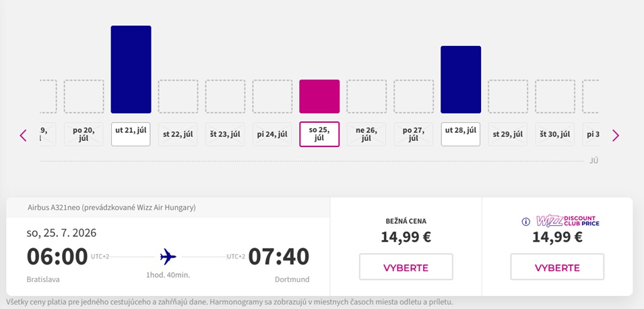This screenshot has width=644, height=309.
Task: Click the blue price bar for 28 júl
Action: click(461, 80)
